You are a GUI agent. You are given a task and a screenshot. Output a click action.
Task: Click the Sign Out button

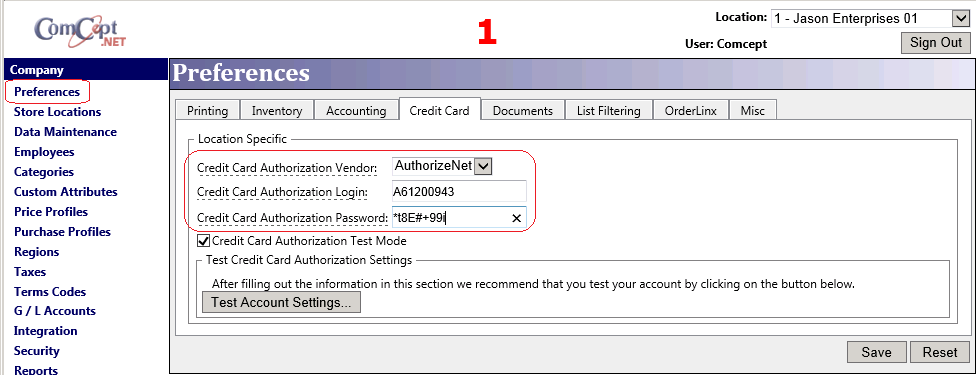936,43
